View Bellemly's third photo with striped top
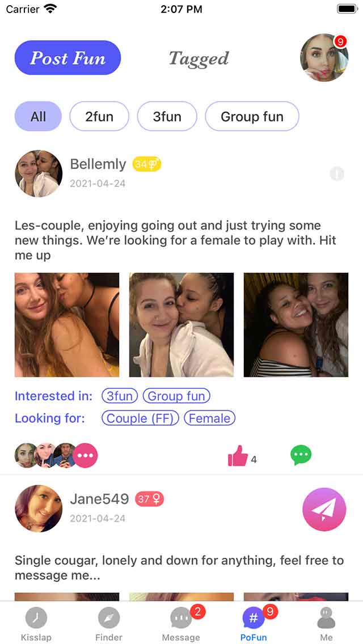Viewport: 363px width, 644px height. tap(296, 325)
